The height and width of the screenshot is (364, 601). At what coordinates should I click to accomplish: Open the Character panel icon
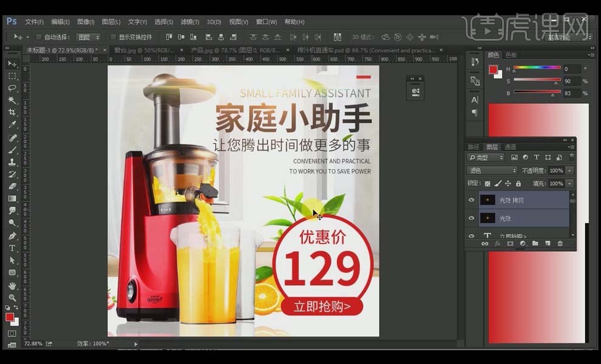click(475, 100)
